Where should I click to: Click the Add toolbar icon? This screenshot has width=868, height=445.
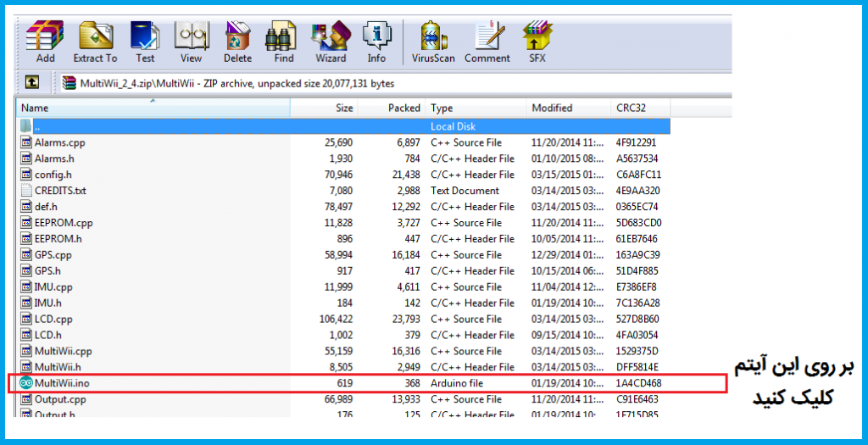[45, 36]
